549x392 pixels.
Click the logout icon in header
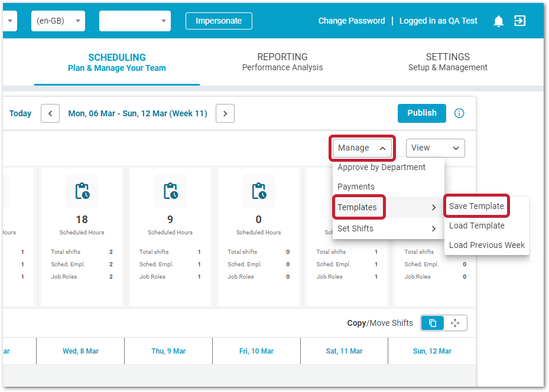pyautogui.click(x=519, y=21)
